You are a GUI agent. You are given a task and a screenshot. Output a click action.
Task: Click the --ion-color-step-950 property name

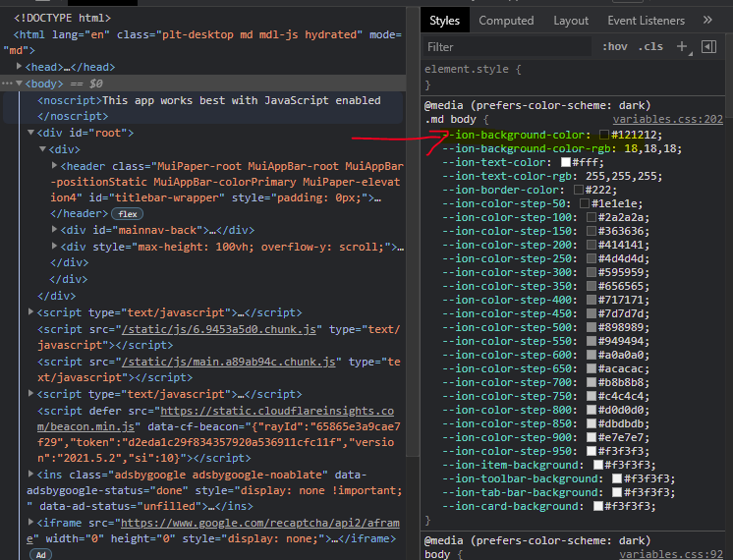pos(506,452)
